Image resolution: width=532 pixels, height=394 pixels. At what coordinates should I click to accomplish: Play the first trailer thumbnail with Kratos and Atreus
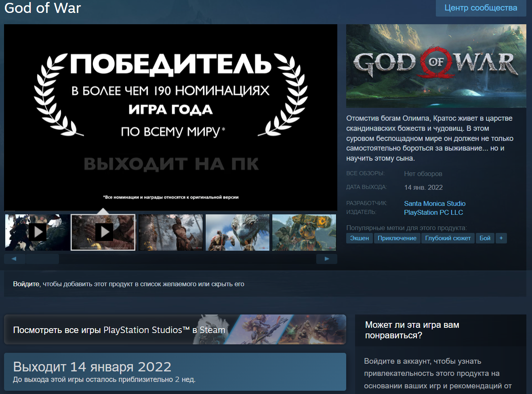click(x=37, y=232)
